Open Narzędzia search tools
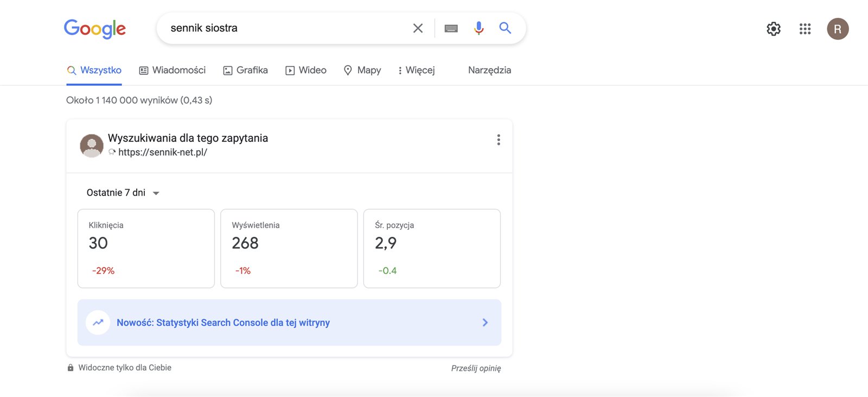 point(489,70)
